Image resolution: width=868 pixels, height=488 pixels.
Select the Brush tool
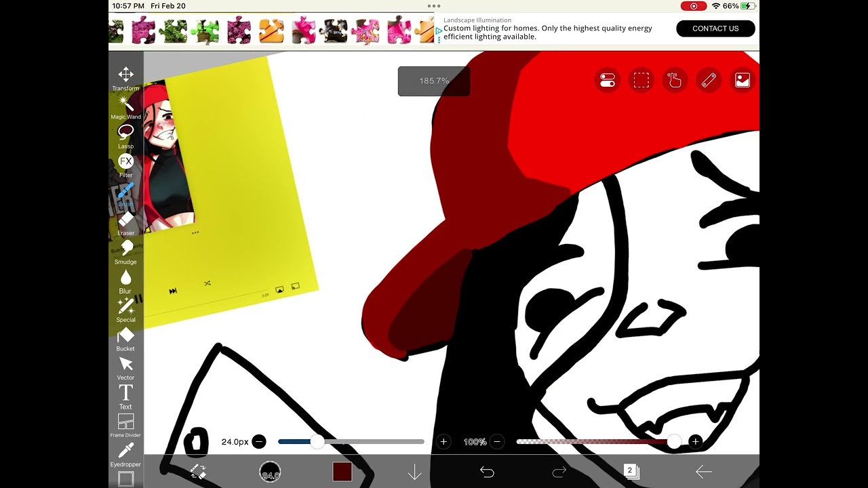click(125, 195)
